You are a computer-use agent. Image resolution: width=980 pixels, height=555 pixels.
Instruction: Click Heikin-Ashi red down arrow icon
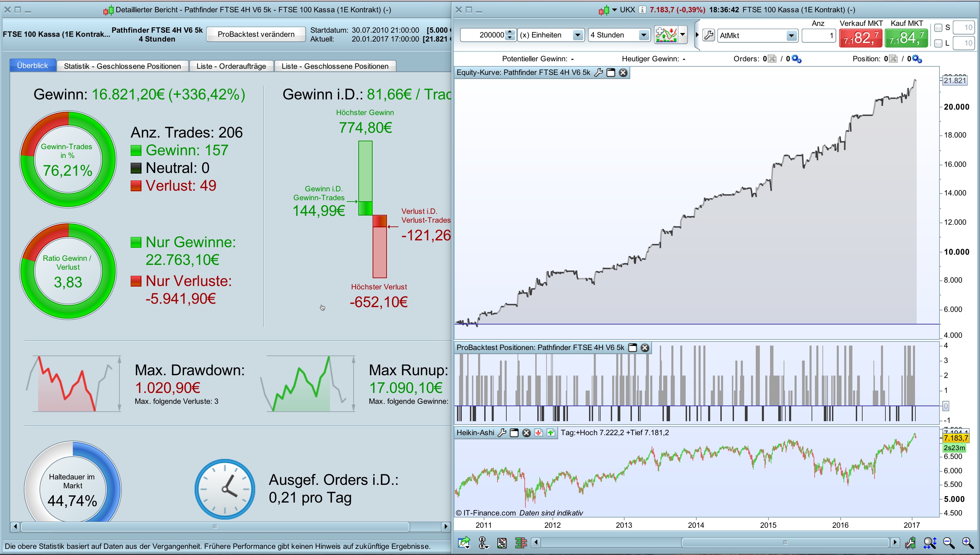coord(538,433)
